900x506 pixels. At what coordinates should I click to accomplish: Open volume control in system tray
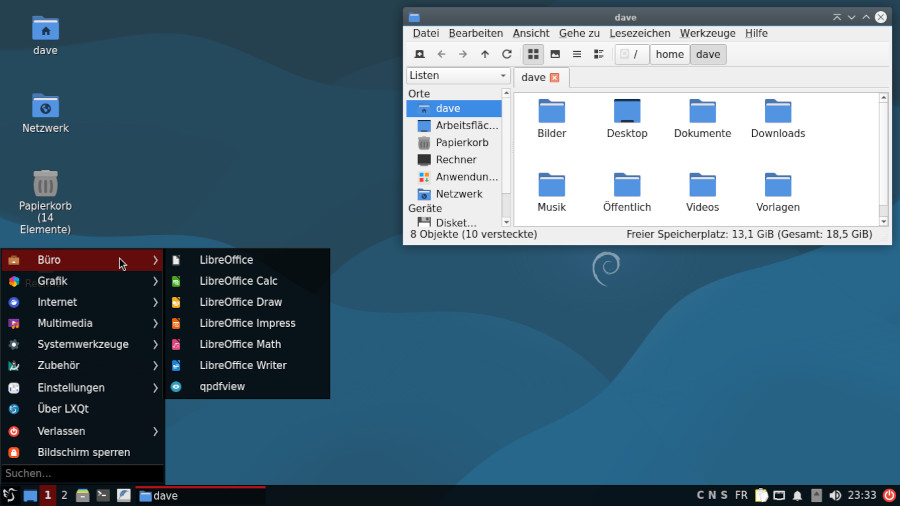coord(835,496)
